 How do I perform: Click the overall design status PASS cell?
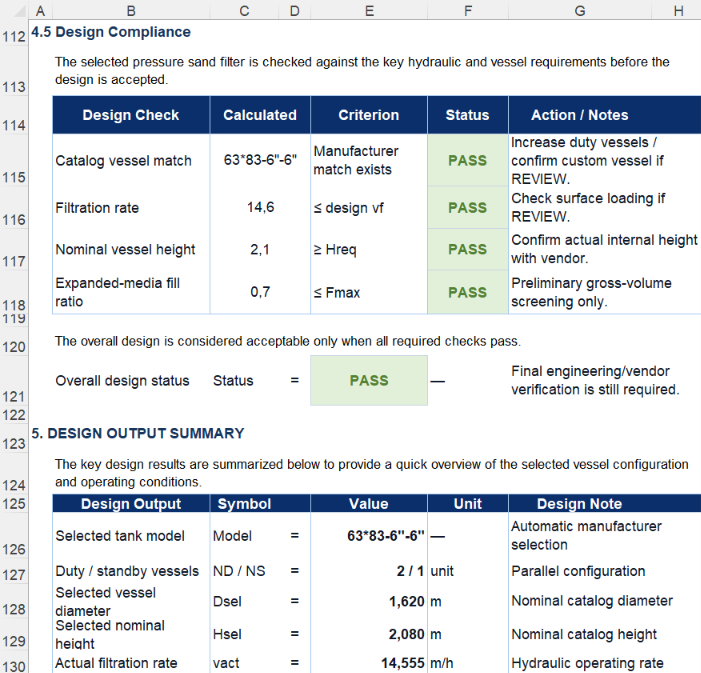369,381
